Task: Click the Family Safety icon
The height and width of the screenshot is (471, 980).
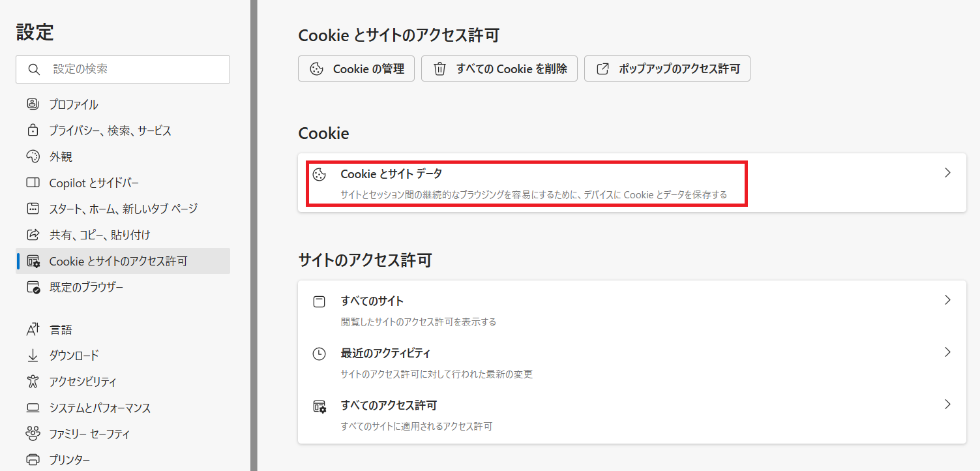Action: pyautogui.click(x=33, y=434)
